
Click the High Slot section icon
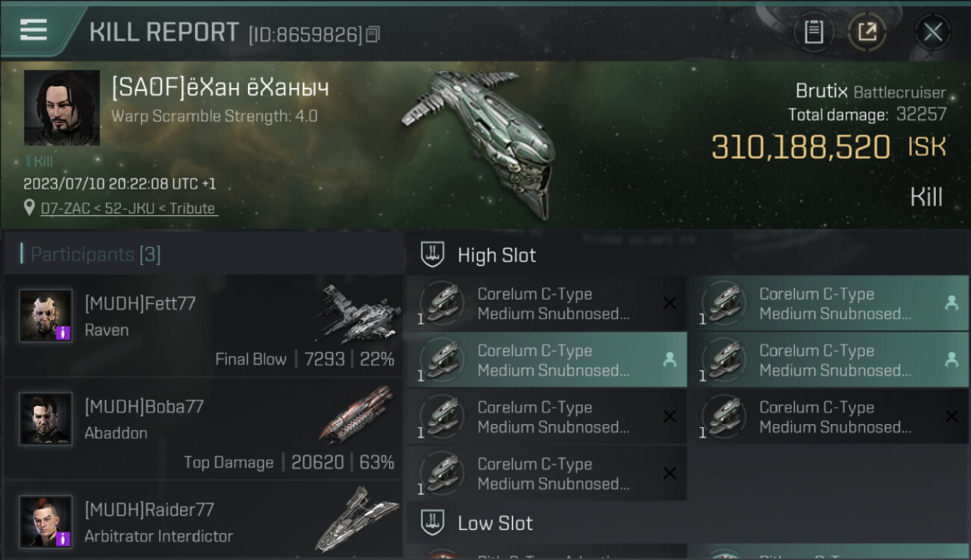click(432, 255)
